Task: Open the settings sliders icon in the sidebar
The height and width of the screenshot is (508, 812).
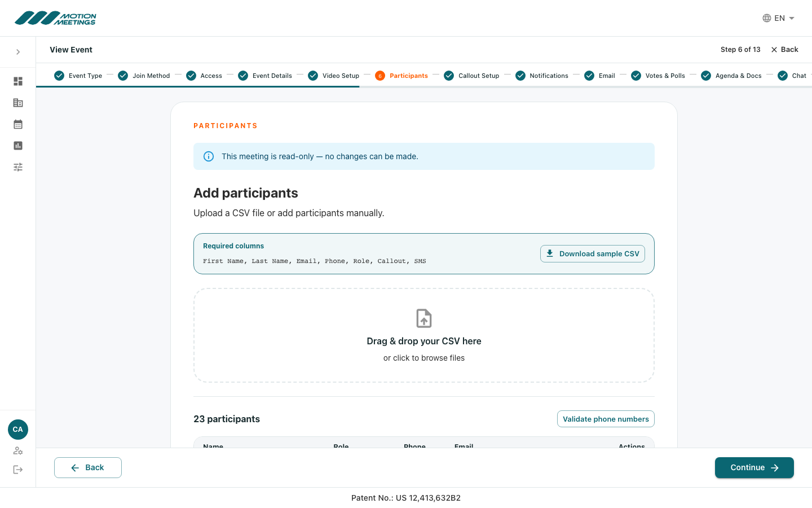Action: 18,167
